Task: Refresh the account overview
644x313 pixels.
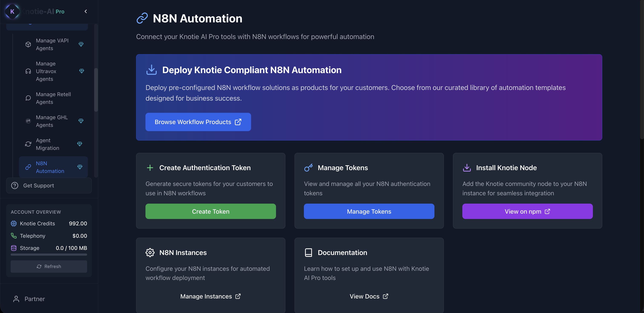Action: click(49, 267)
